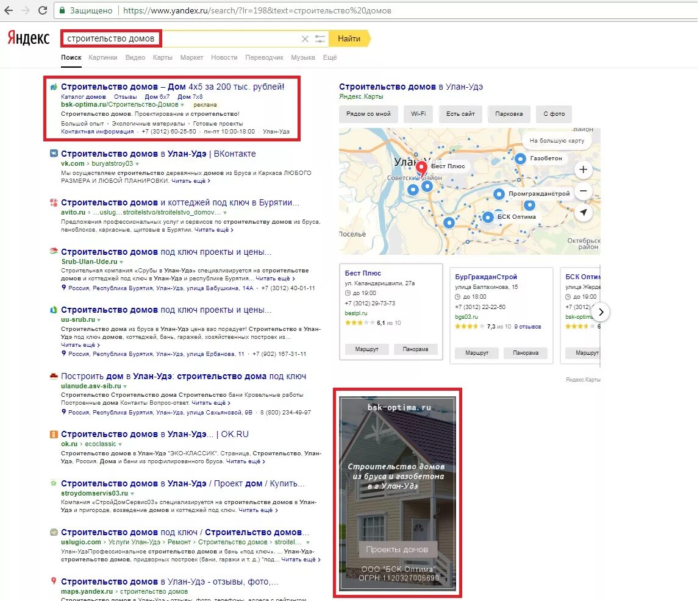Open Каталог домов ad sitelink
Screen dimensions: 700x601
pyautogui.click(x=84, y=97)
